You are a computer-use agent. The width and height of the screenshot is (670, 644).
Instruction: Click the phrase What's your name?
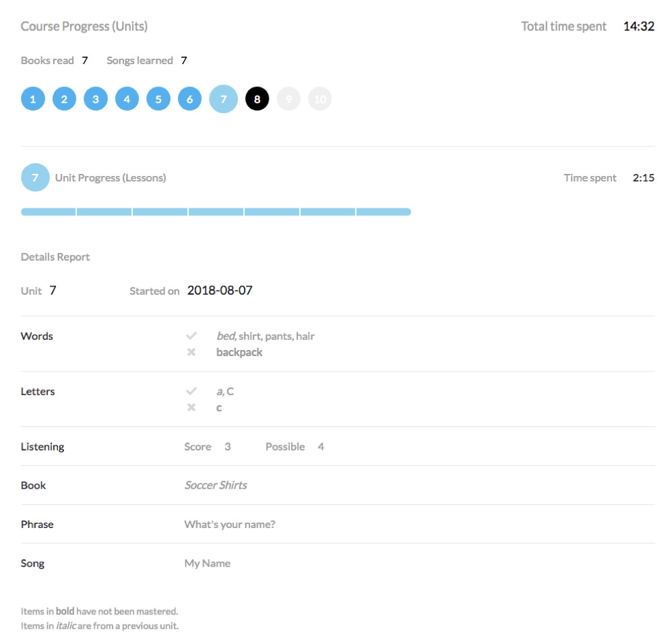pyautogui.click(x=230, y=524)
